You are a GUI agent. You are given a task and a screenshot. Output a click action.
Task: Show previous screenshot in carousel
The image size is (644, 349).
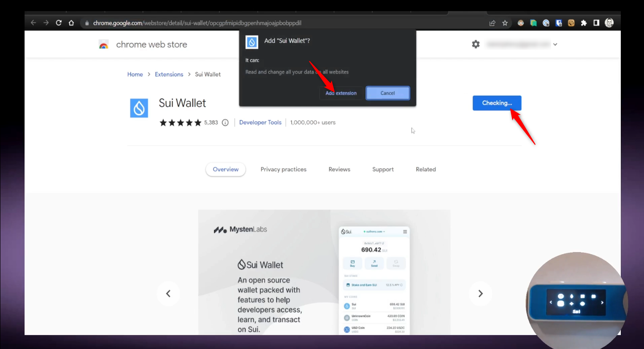pyautogui.click(x=168, y=293)
